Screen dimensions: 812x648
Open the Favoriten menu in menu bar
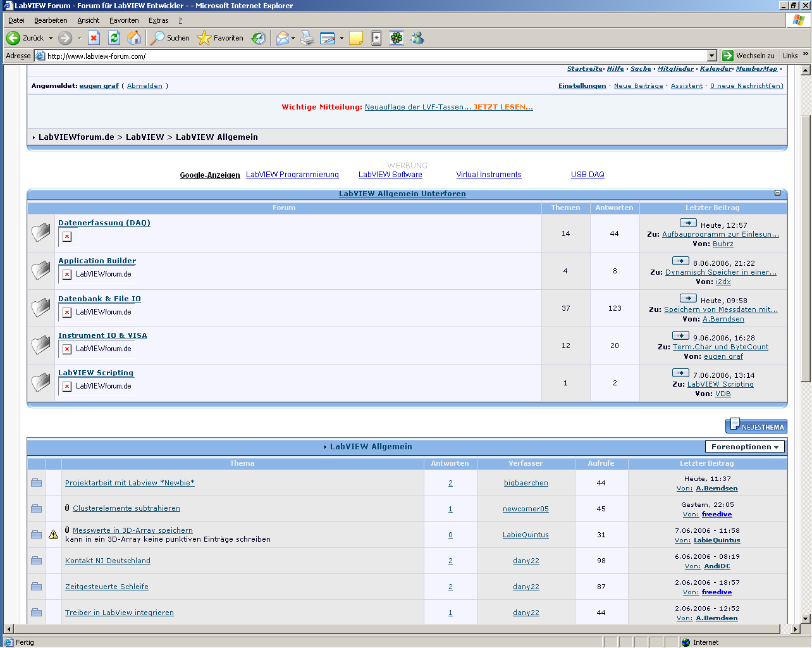click(124, 20)
